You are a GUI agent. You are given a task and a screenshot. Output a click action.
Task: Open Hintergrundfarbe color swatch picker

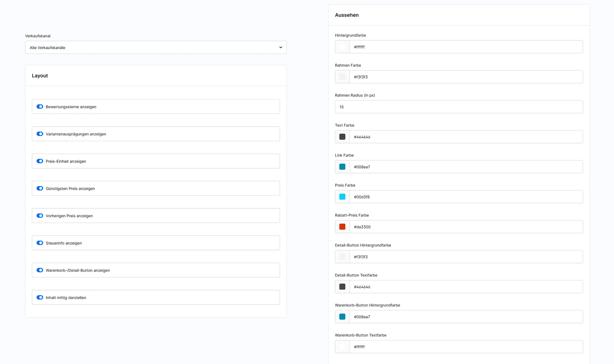(342, 47)
